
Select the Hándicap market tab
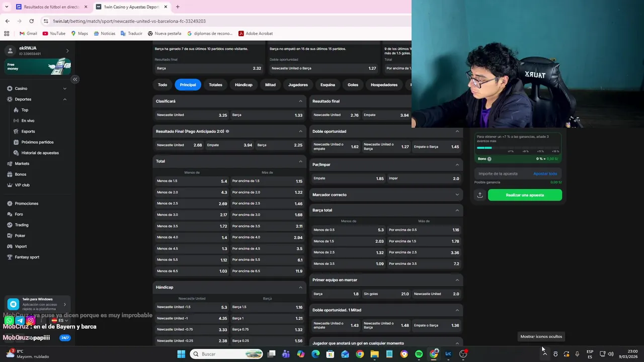click(x=244, y=85)
